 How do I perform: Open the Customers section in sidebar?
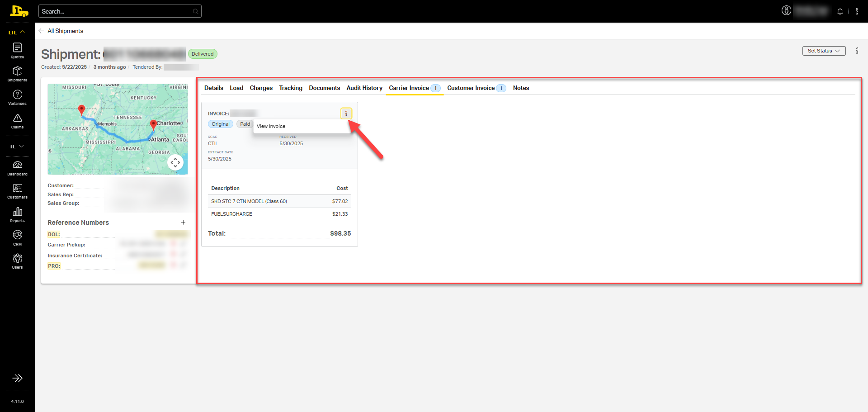(17, 191)
